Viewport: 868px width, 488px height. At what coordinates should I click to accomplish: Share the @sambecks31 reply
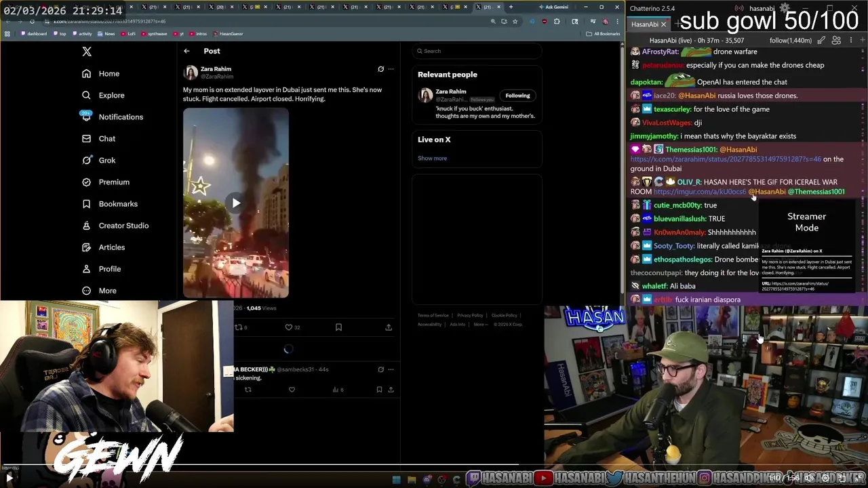(389, 390)
